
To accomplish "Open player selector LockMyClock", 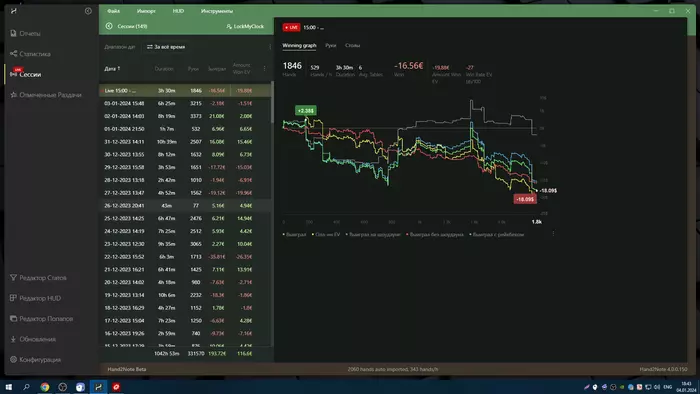I will (x=245, y=26).
